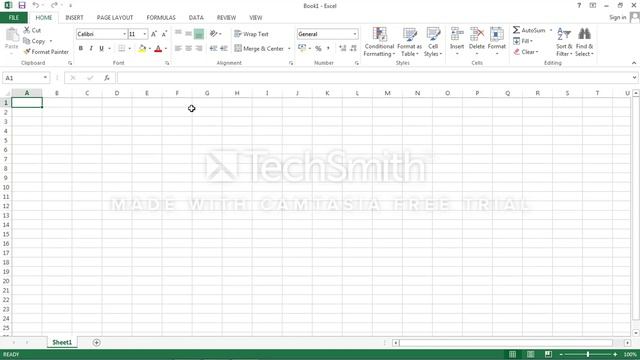
Task: Click Sign in link
Action: 618,17
